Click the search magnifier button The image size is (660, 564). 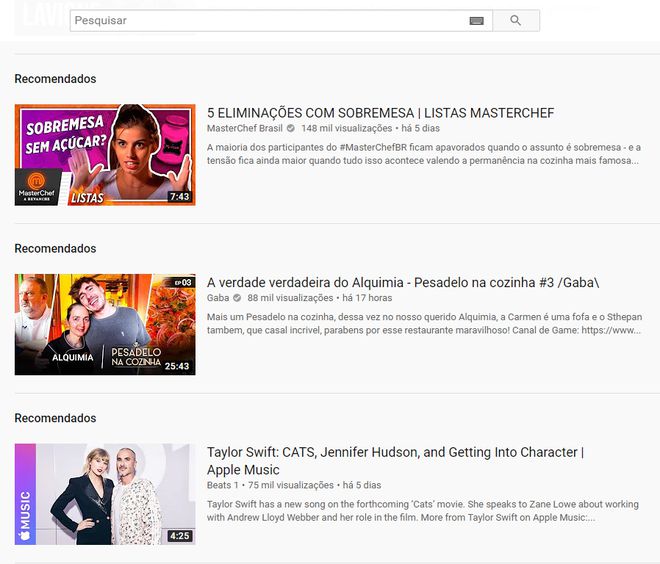coord(516,20)
